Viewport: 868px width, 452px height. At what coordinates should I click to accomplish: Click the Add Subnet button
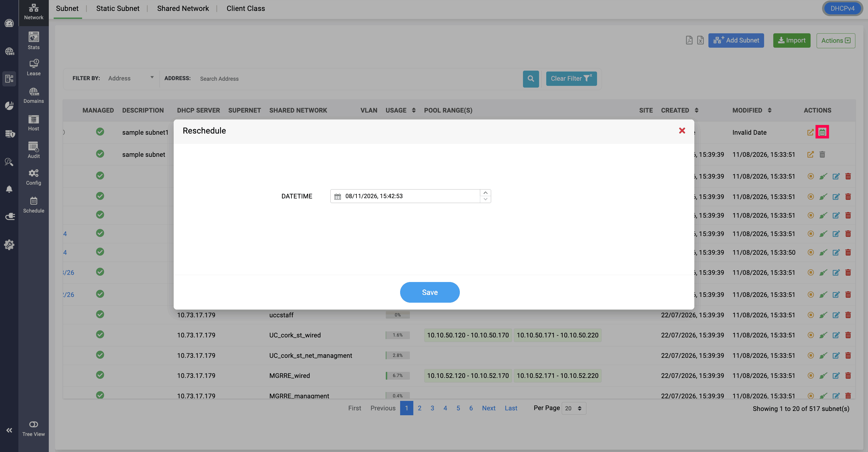click(736, 40)
